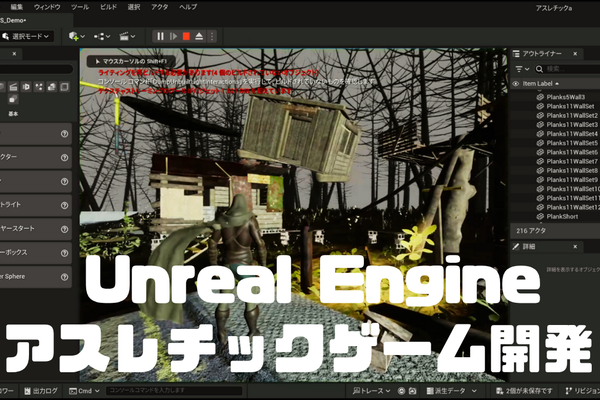Open help for the ーボックス entry
Screen dimensions: 600x400
coord(64,253)
